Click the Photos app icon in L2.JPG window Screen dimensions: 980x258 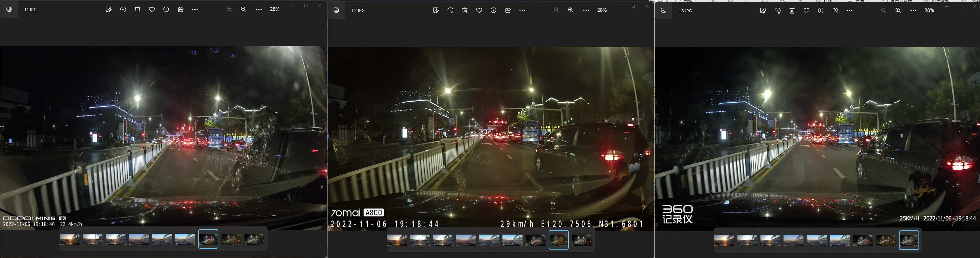(336, 10)
